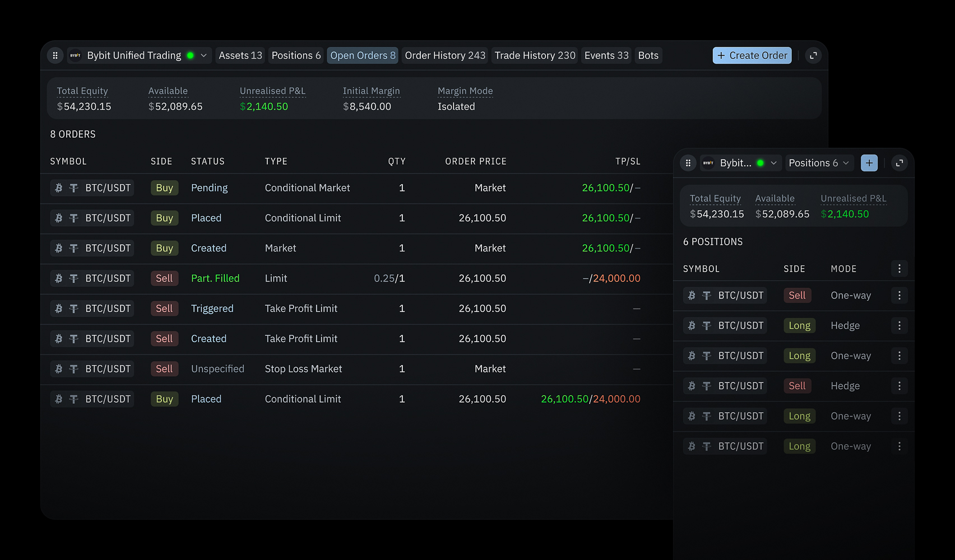The width and height of the screenshot is (955, 560).
Task: Open the Trade History 230 tab
Action: pyautogui.click(x=535, y=55)
